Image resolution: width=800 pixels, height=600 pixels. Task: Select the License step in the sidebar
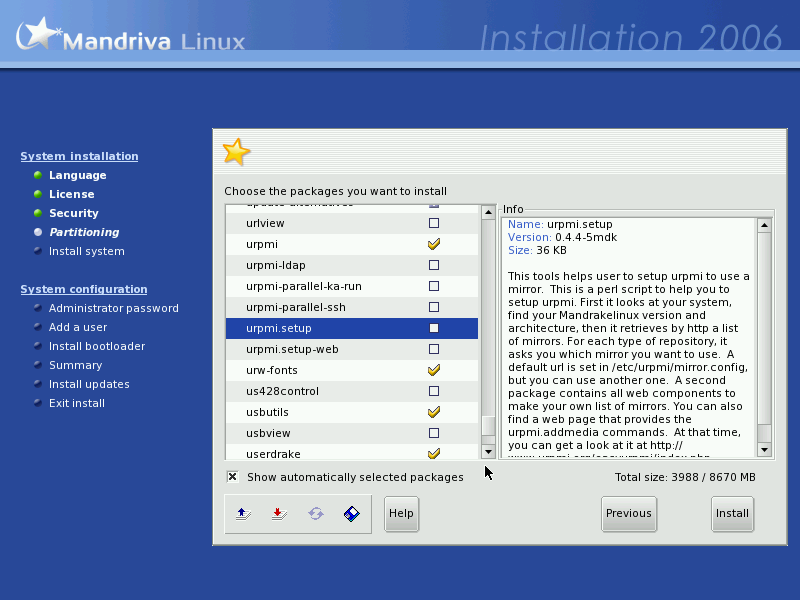point(71,194)
